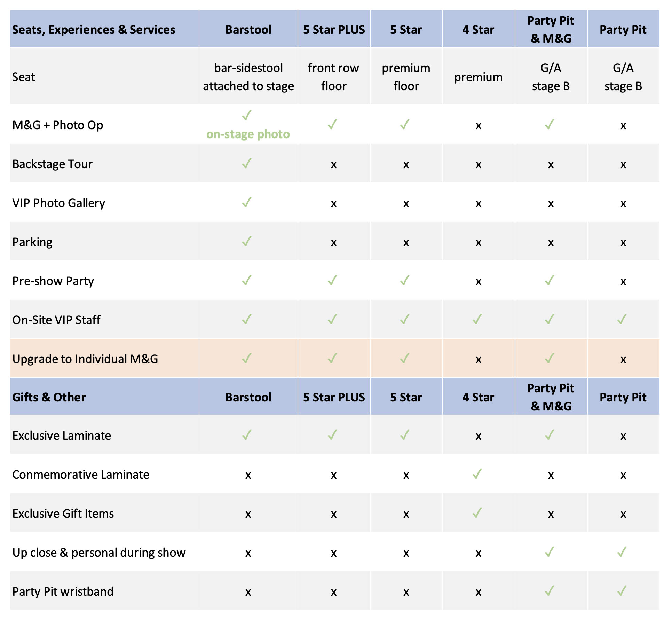
Task: Click the Parking checkmark in Barstool column
Action: coord(247,241)
